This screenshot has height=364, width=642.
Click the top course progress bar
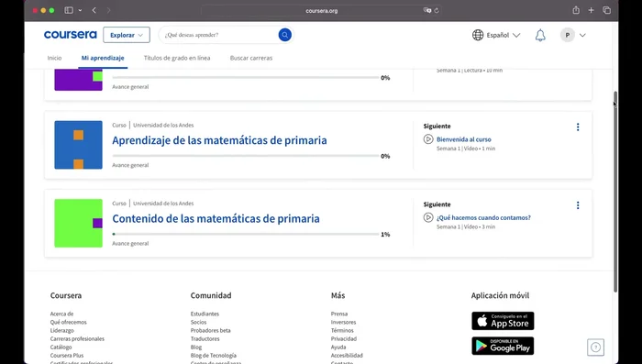point(246,77)
